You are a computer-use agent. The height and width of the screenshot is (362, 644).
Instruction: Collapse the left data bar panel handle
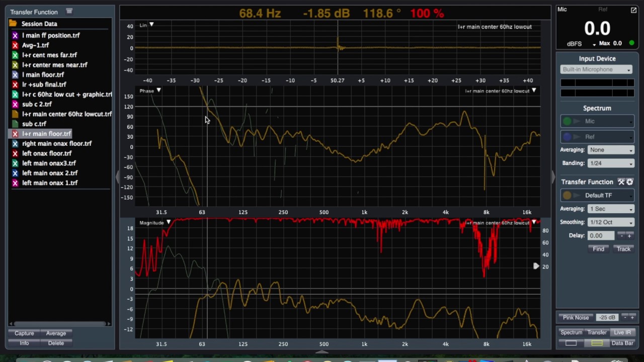[117, 177]
